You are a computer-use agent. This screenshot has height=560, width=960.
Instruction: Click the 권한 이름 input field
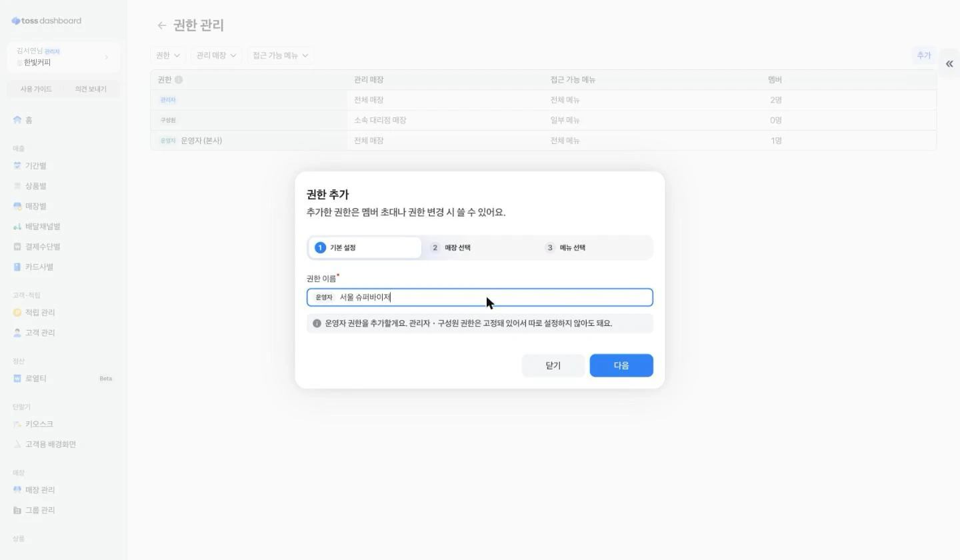tap(480, 297)
